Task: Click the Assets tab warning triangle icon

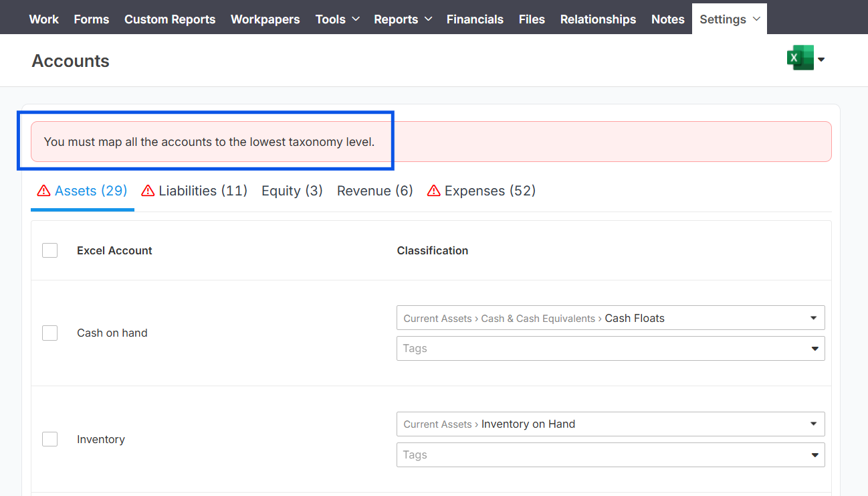Action: tap(43, 191)
